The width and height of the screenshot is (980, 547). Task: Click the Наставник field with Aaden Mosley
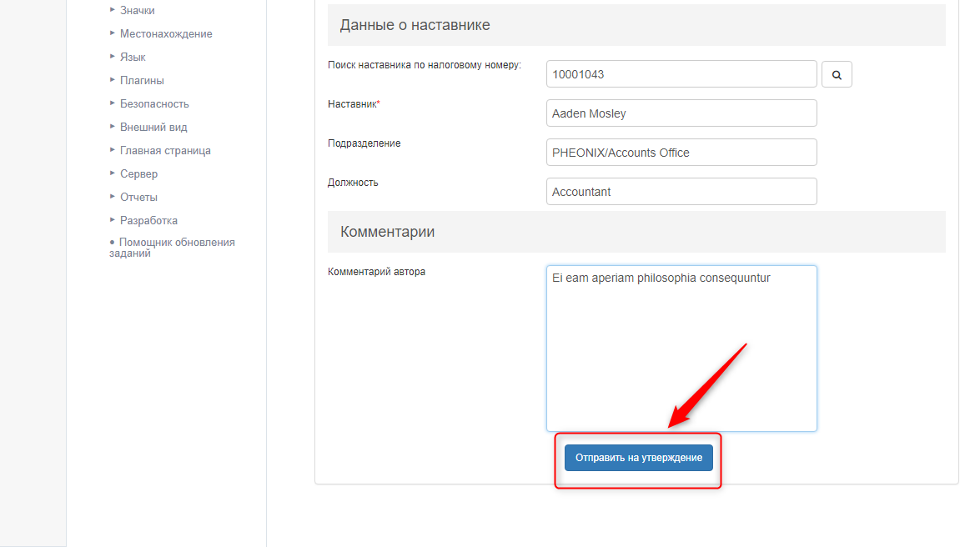pyautogui.click(x=681, y=113)
